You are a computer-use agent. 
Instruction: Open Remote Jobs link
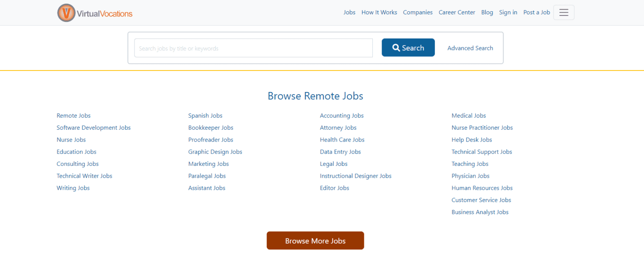point(73,115)
